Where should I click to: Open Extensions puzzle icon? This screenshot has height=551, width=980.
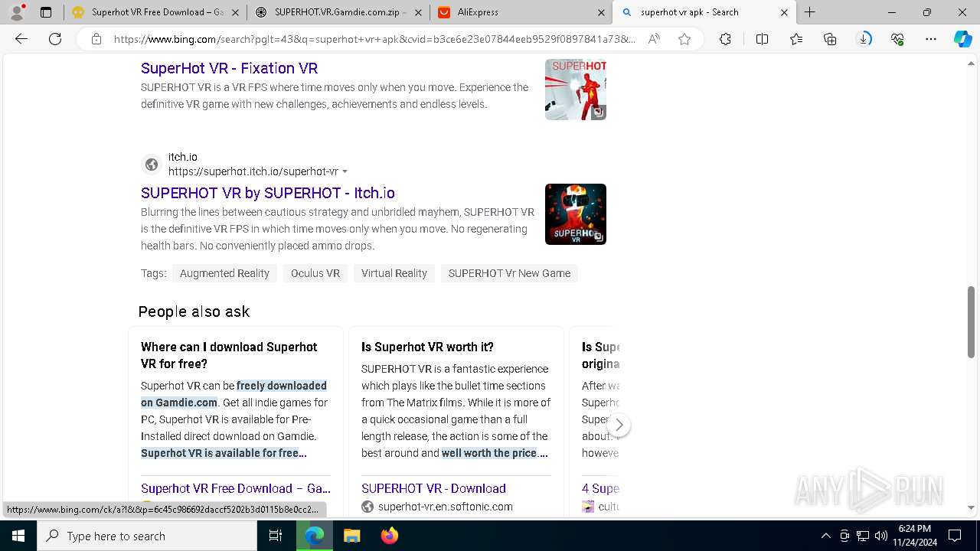click(725, 39)
